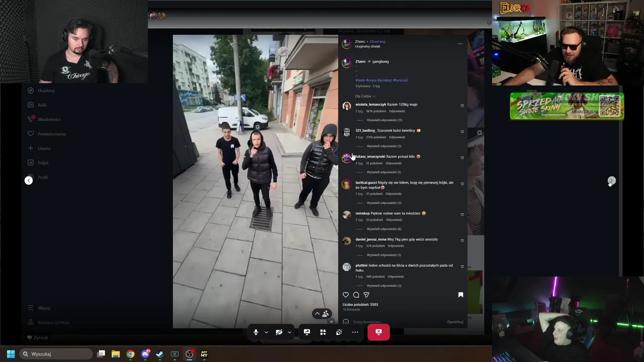
Task: Open 21zerc profile avatar in header
Action: [347, 44]
